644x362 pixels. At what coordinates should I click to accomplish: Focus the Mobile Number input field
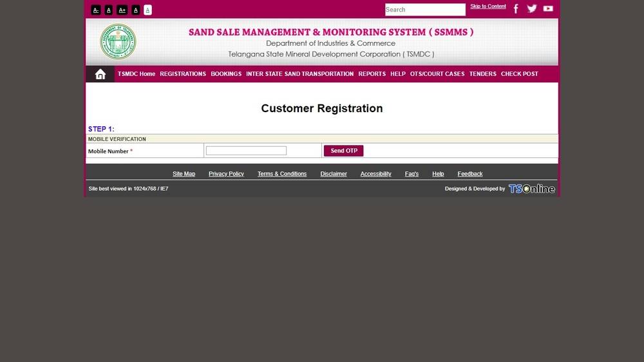pos(246,151)
